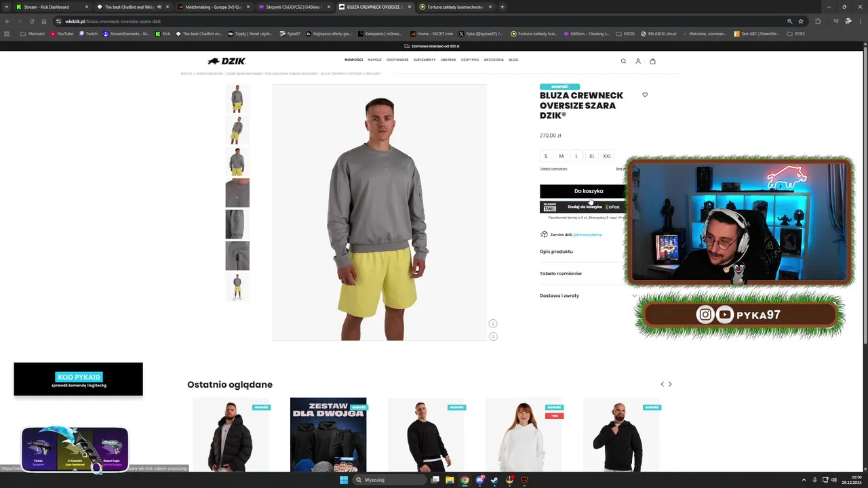868x488 pixels.
Task: Click the DZIK logo
Action: click(226, 61)
